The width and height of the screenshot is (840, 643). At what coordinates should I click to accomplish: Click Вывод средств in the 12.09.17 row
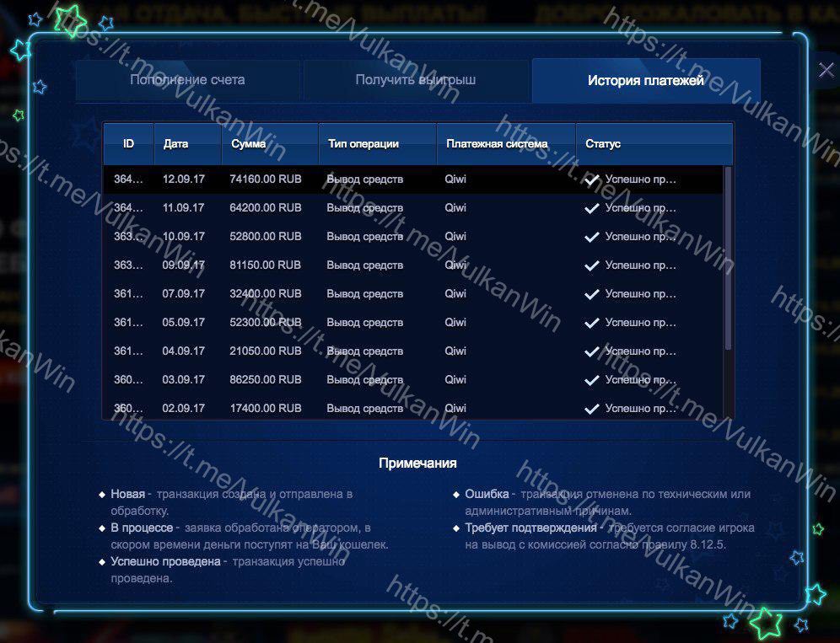tap(365, 180)
